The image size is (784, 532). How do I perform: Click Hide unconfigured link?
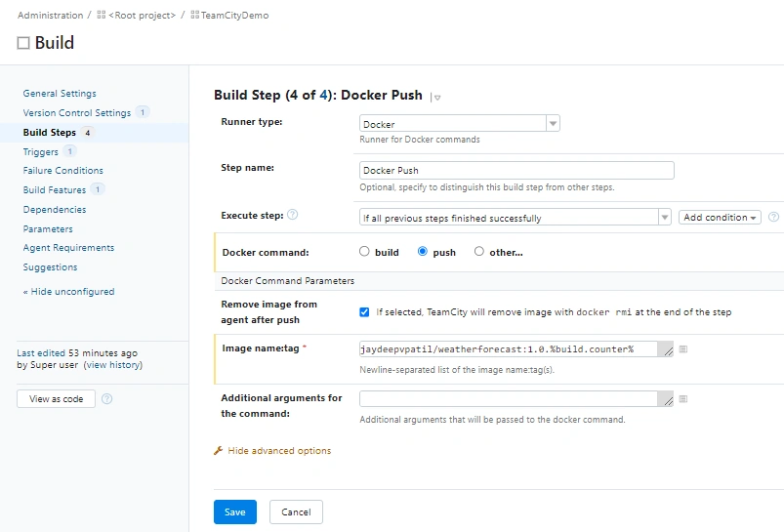pos(69,292)
